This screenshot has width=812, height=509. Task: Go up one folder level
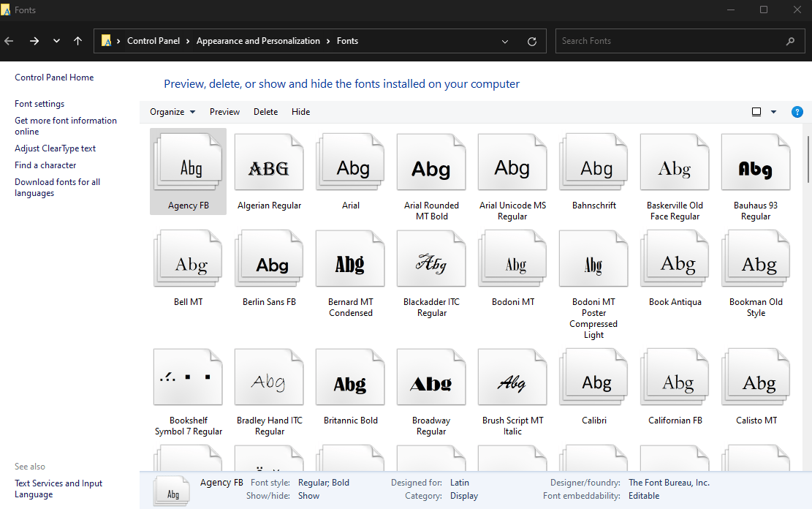[x=77, y=41]
